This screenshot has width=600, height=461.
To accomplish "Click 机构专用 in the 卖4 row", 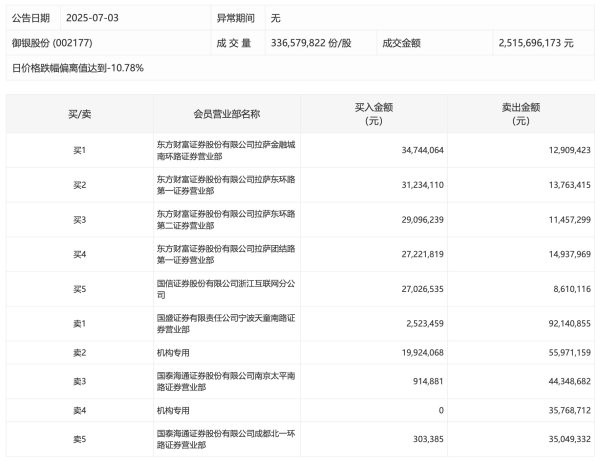I will pos(173,411).
